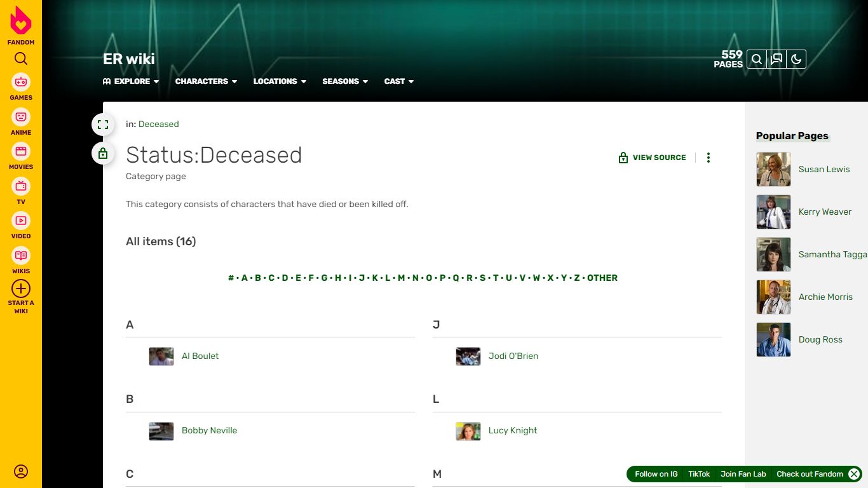
Task: Expand page to full width
Action: coord(103,125)
